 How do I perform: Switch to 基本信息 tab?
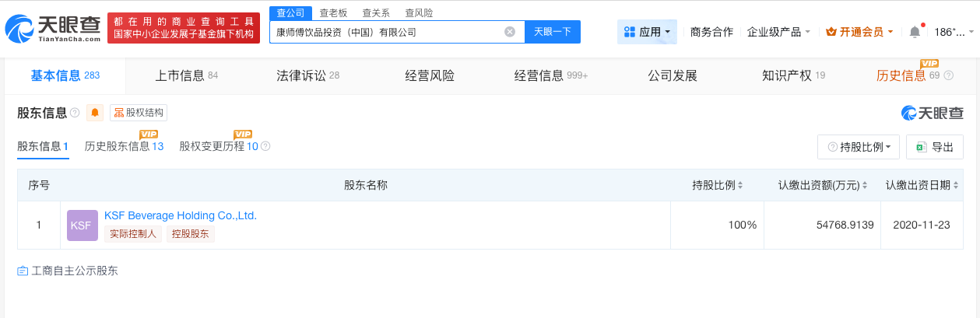coord(65,75)
